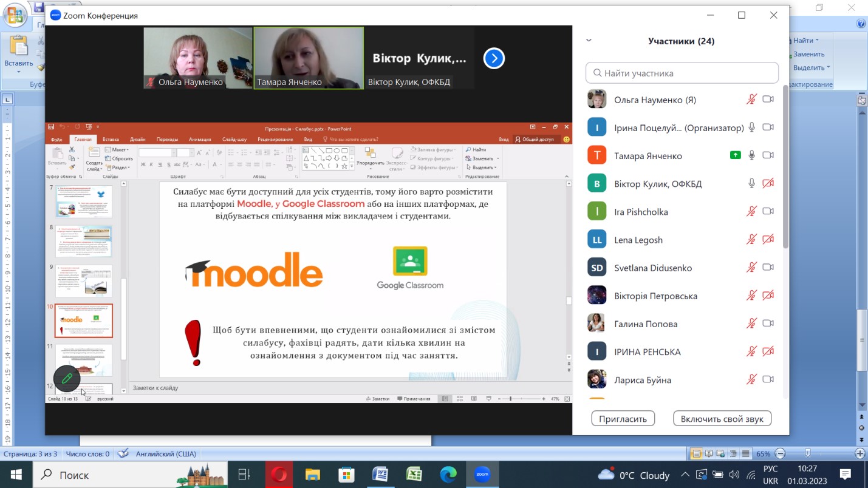This screenshot has height=488, width=868.
Task: Click the microphone icon next to Ірина Поцелуй (Организатор)
Action: 752,127
